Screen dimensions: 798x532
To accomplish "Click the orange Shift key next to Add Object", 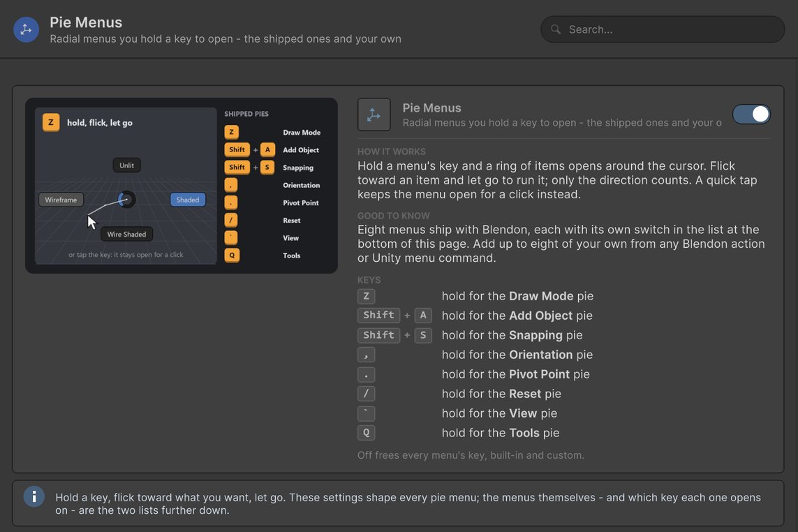I will [237, 149].
